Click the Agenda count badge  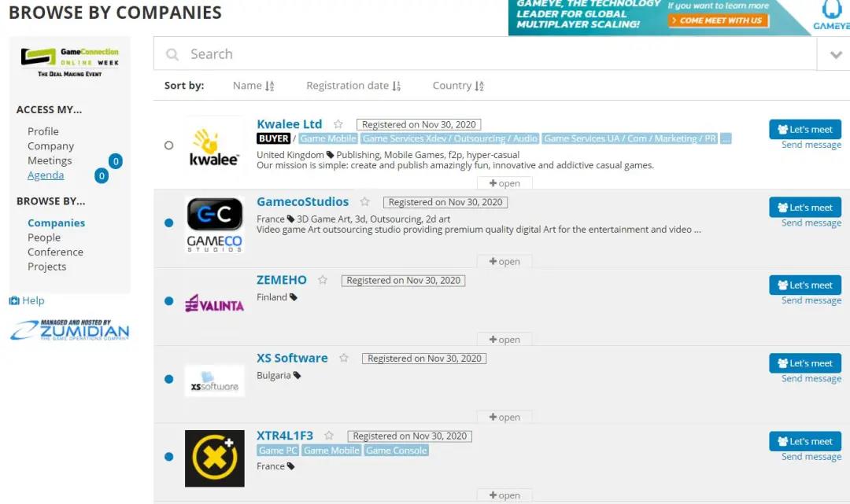(x=102, y=175)
